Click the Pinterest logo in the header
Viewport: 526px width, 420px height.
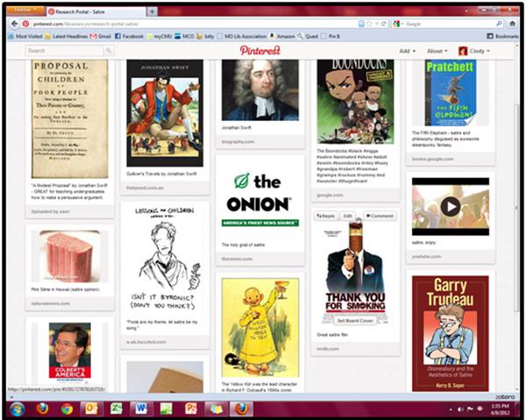click(260, 51)
